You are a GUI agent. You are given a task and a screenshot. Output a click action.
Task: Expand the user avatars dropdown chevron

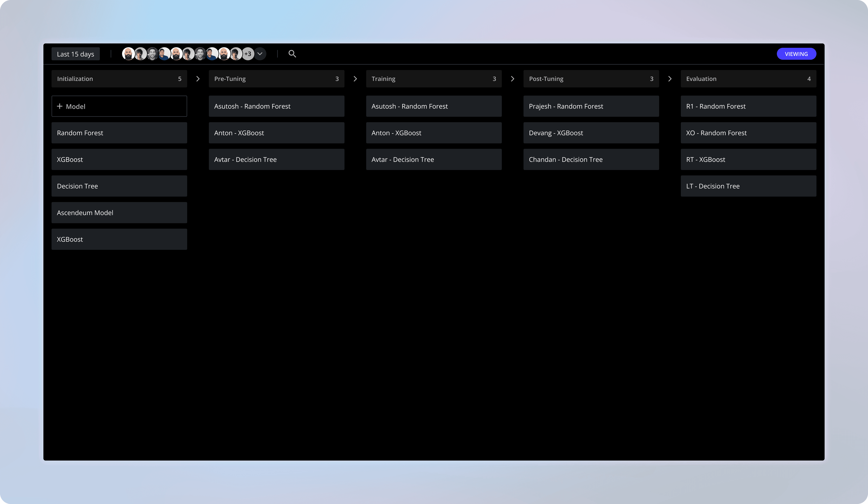[260, 54]
